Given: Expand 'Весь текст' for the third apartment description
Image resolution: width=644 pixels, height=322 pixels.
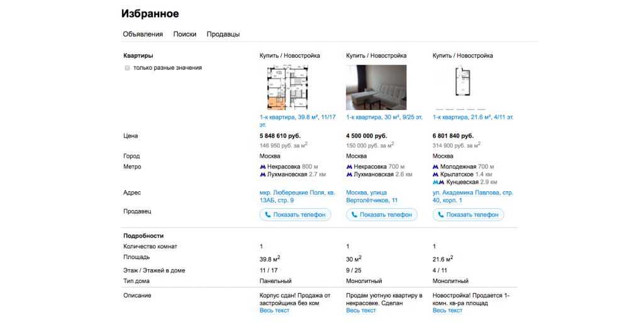Looking at the screenshot, I should [x=447, y=311].
